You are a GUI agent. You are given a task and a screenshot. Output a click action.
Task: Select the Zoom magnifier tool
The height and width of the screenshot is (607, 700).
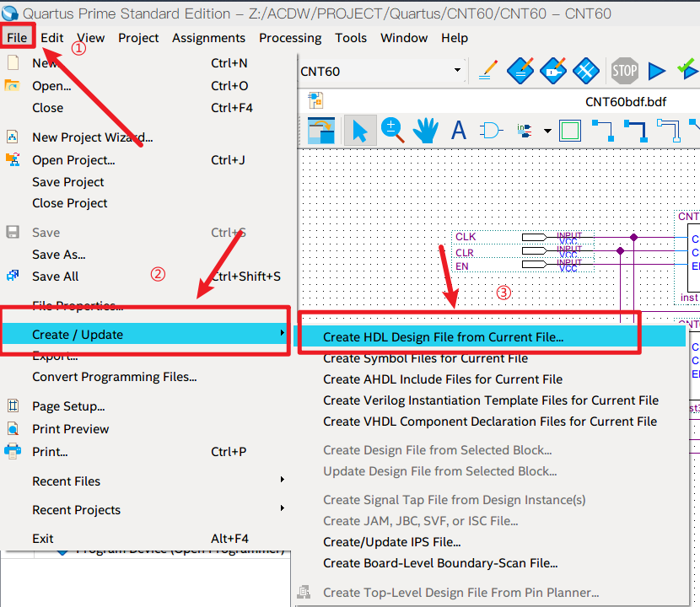(x=392, y=131)
